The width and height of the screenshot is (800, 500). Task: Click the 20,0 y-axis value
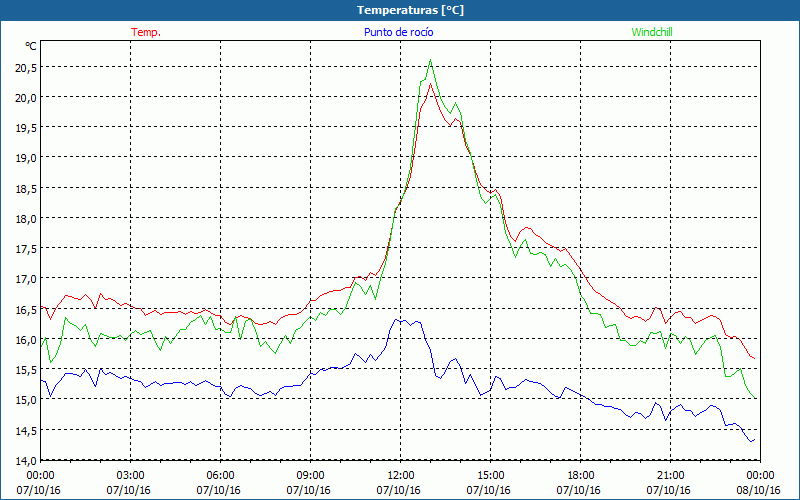point(26,97)
